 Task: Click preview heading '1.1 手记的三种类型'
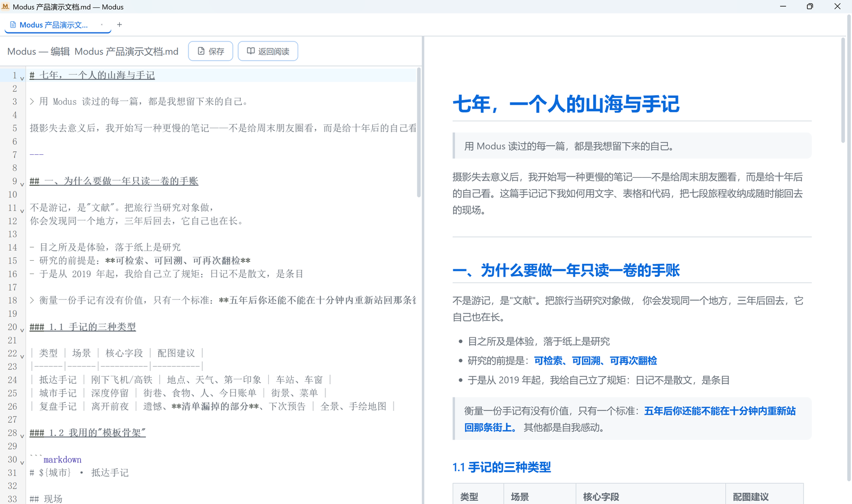(x=502, y=467)
